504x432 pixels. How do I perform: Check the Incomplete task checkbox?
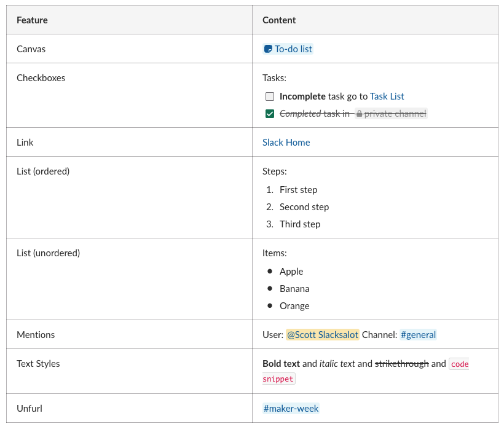click(x=270, y=96)
